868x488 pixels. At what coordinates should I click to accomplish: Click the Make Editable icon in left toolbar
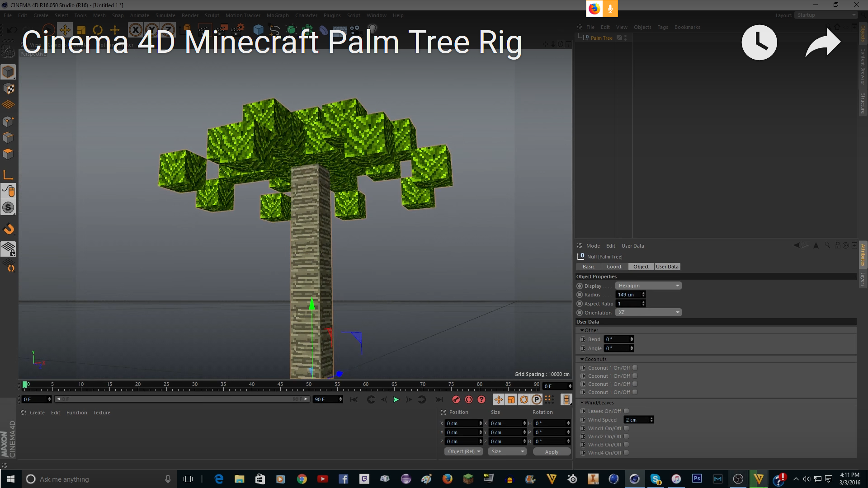[8, 51]
